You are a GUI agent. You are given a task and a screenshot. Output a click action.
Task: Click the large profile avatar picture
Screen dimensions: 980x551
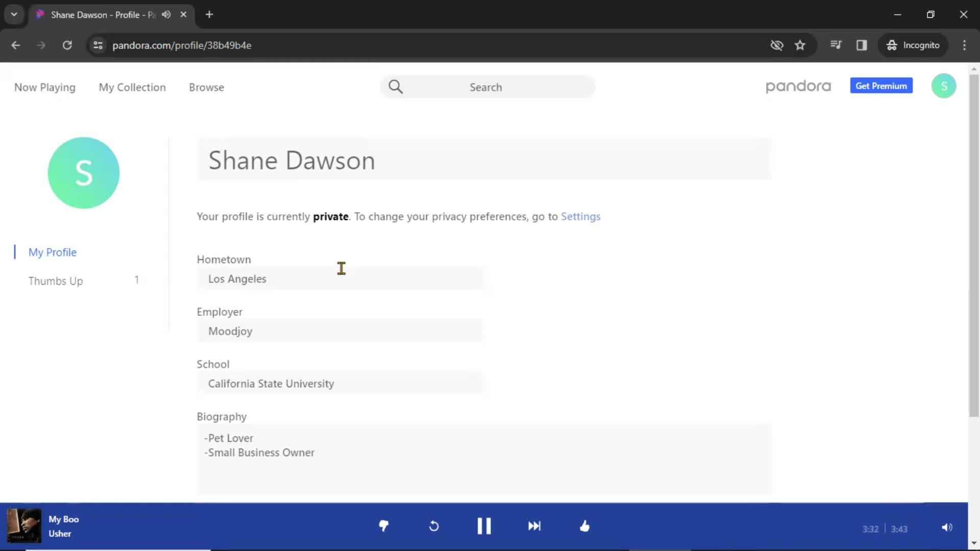tap(84, 173)
